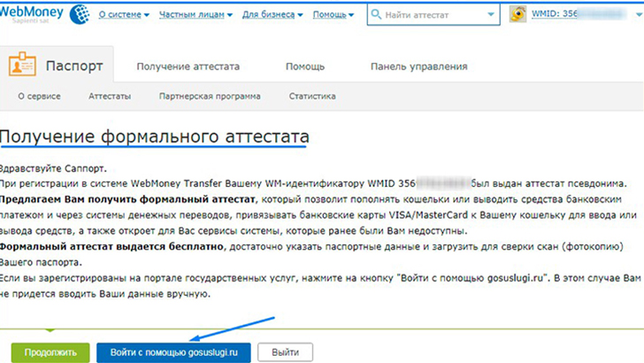Expand the WMID account dropdown arrow
The image size is (644, 363).
(x=639, y=14)
